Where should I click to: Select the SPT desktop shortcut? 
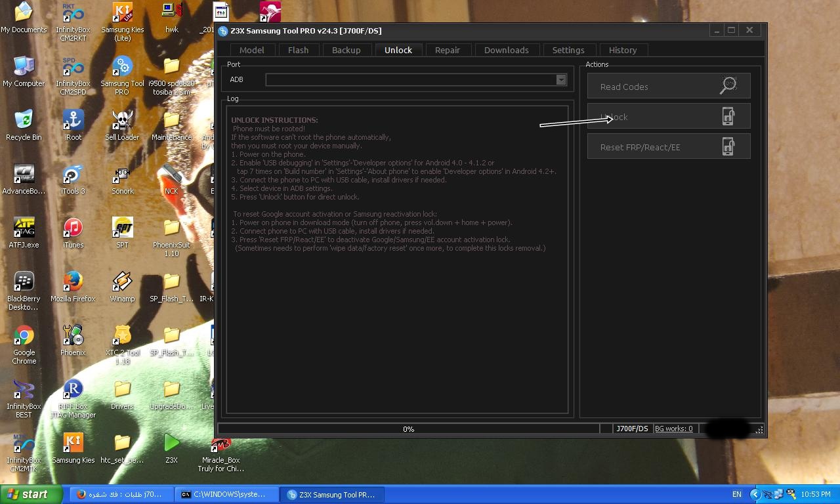pos(122,234)
